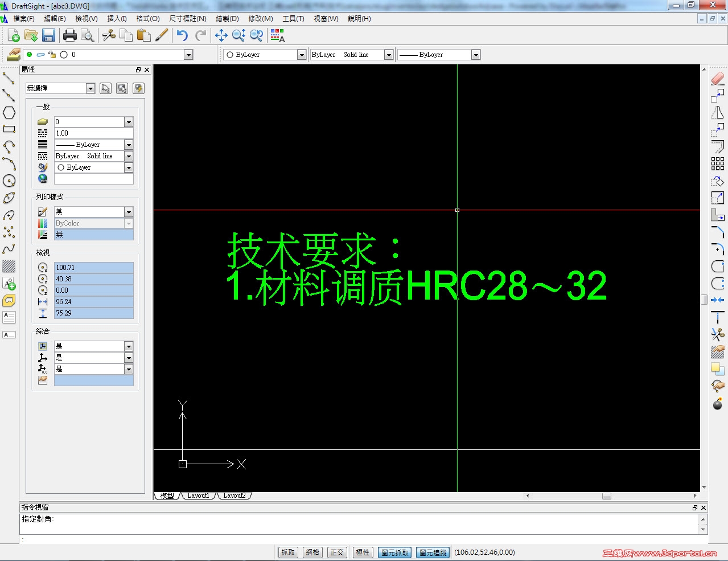The width and height of the screenshot is (728, 561).
Task: Open the 編輯(E) menu
Action: 55,19
